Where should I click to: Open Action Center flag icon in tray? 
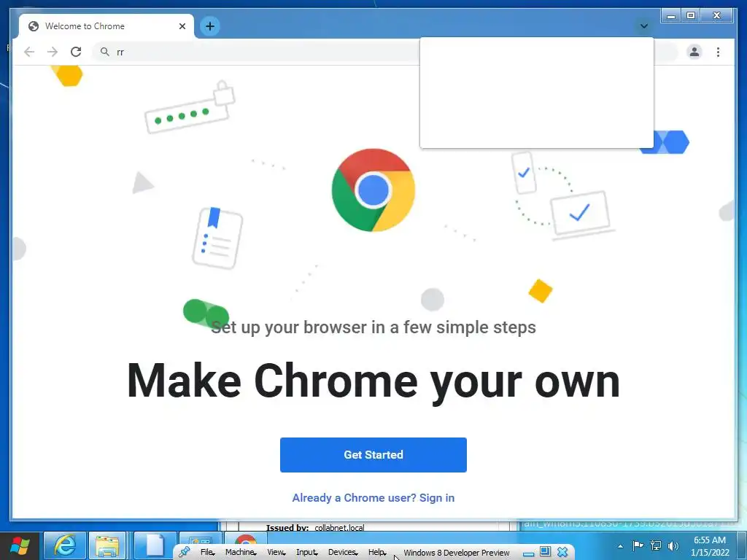tap(638, 545)
